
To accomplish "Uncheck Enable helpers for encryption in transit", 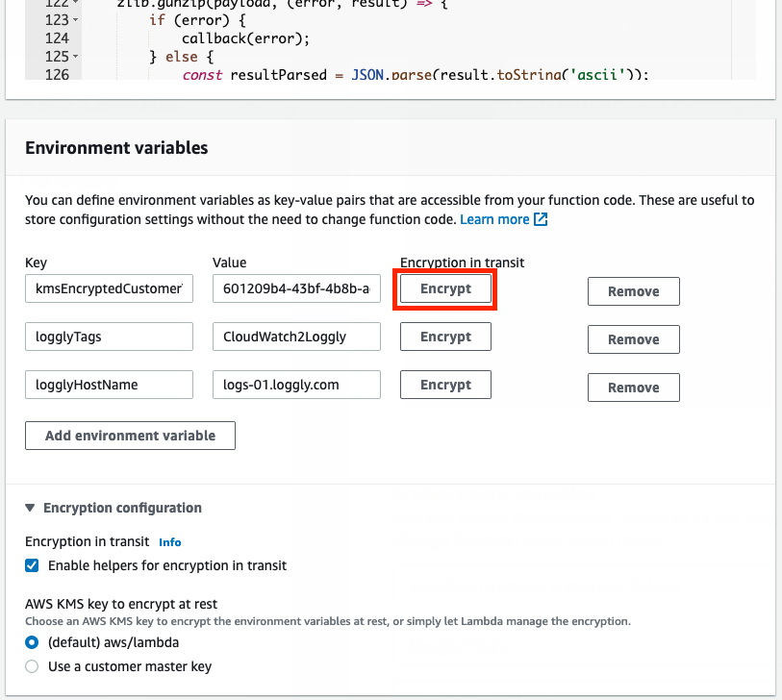I will coord(32,565).
